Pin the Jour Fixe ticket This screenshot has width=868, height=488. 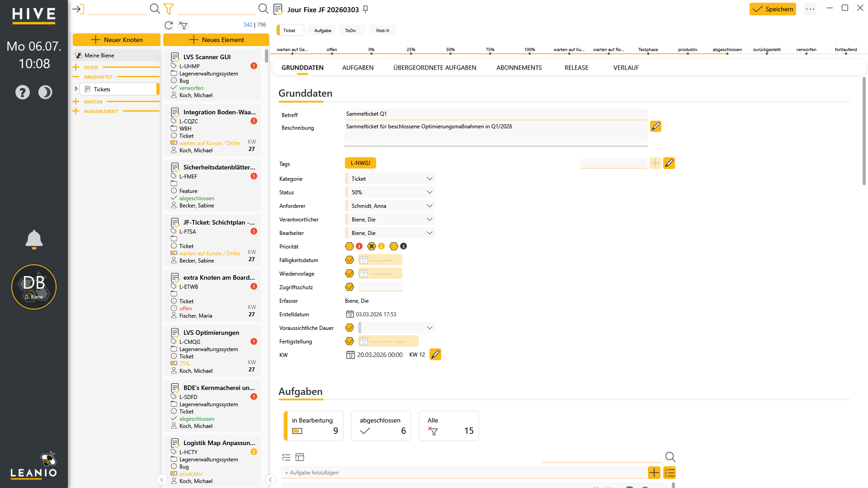[x=366, y=9]
